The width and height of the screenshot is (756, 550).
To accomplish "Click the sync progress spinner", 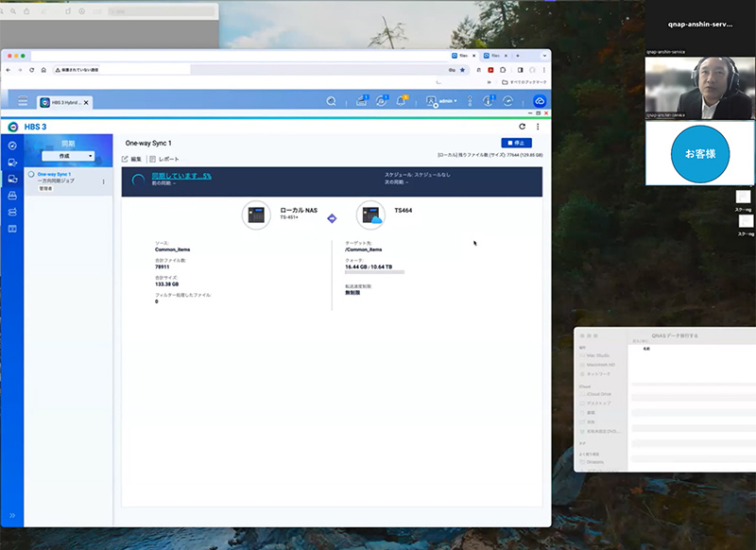I will (x=138, y=180).
